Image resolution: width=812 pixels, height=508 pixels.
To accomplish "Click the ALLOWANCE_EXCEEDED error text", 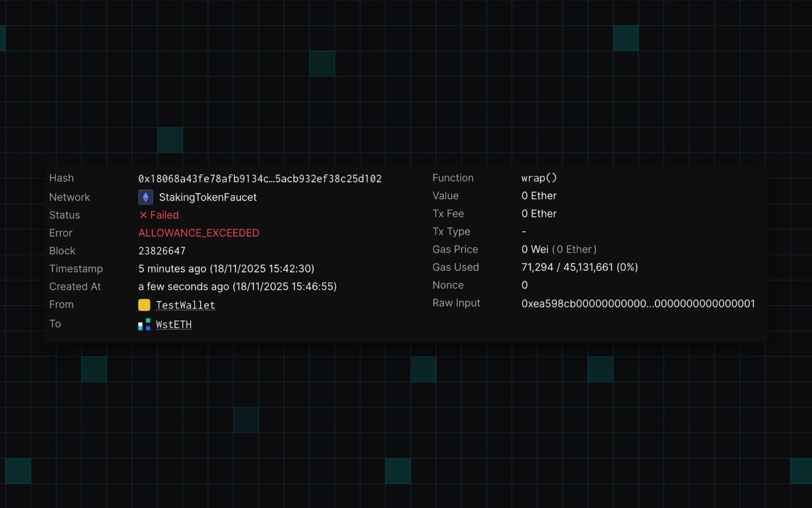I will (x=199, y=233).
